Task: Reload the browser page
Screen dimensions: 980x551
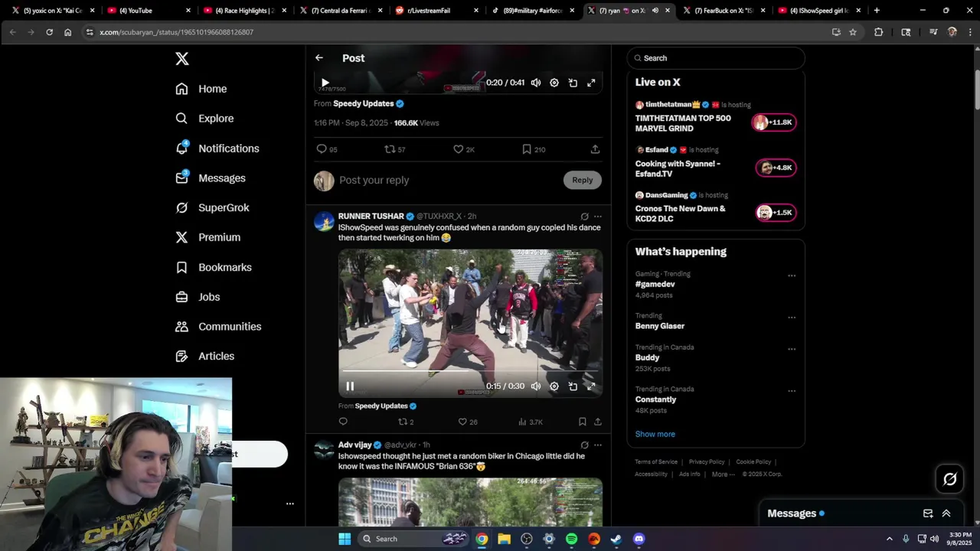Action: coord(49,32)
